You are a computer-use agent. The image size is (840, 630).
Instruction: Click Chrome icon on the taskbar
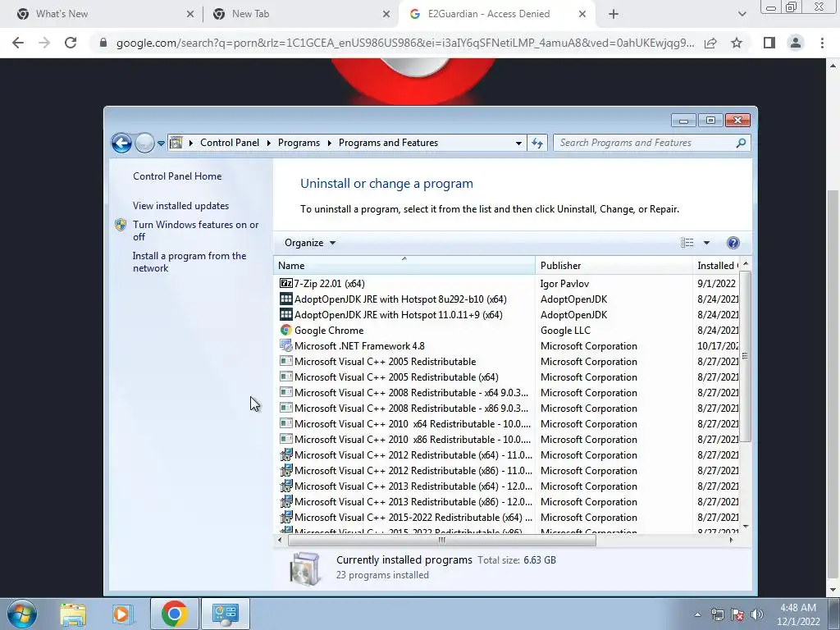coord(174,614)
